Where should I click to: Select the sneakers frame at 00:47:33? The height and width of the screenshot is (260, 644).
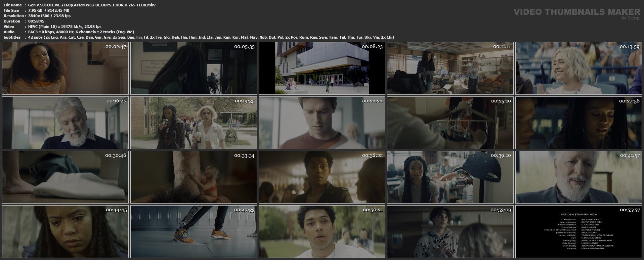point(194,231)
